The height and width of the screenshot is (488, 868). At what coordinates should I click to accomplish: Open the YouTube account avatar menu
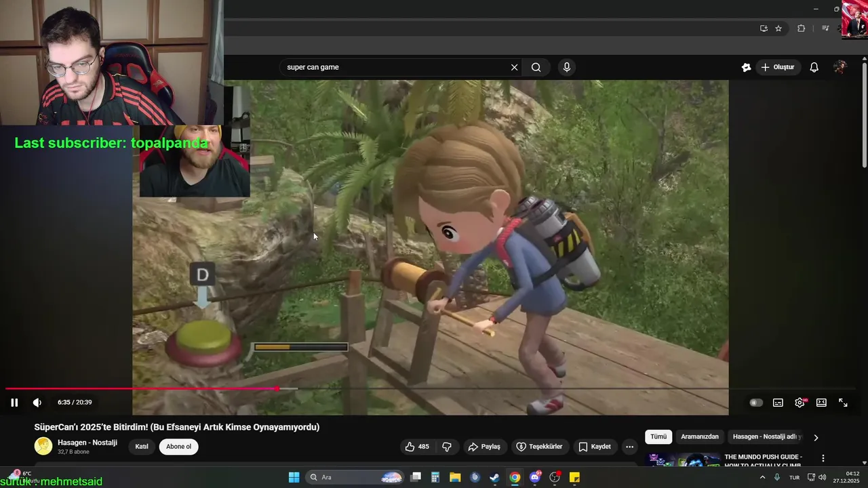[x=840, y=67]
